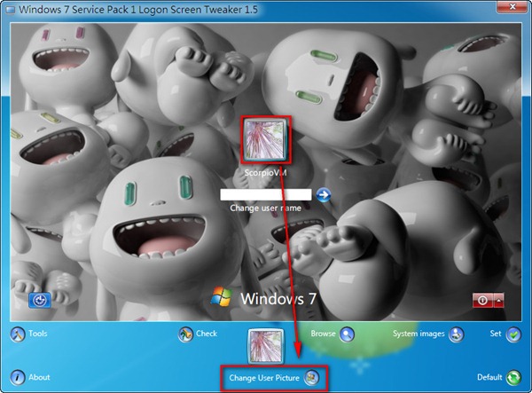Click the Change User Picture icon
This screenshot has height=393, width=532.
pos(312,378)
